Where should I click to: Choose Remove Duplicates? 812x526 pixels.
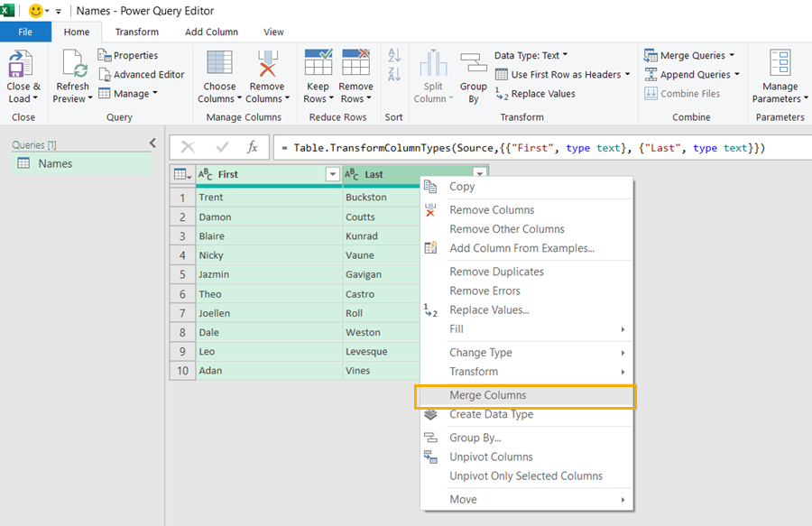coord(526,272)
